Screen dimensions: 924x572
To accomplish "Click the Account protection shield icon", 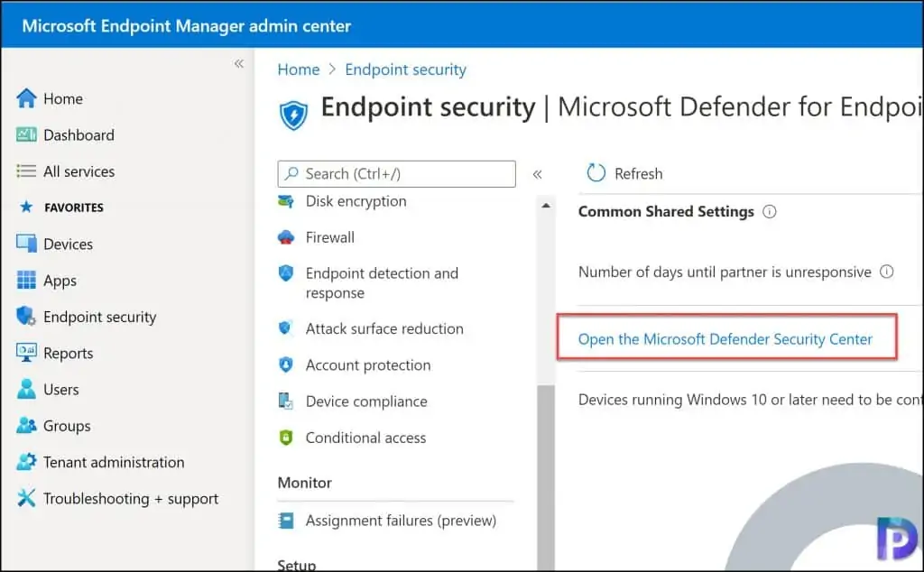I will point(286,364).
